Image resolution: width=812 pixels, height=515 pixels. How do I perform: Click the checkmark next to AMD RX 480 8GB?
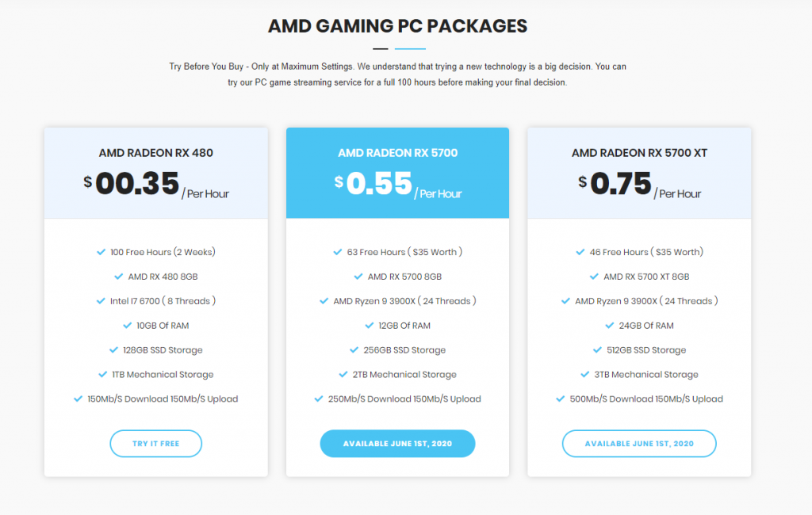click(x=119, y=277)
